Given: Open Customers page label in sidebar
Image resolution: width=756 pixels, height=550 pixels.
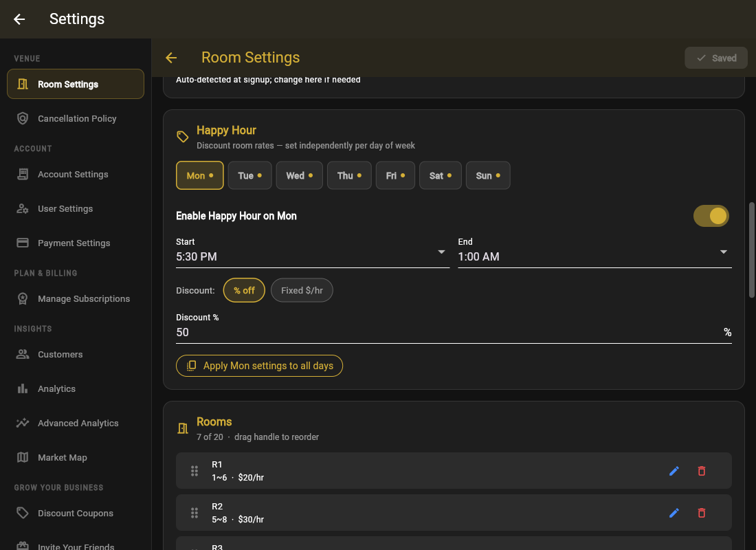Looking at the screenshot, I should click(x=60, y=355).
